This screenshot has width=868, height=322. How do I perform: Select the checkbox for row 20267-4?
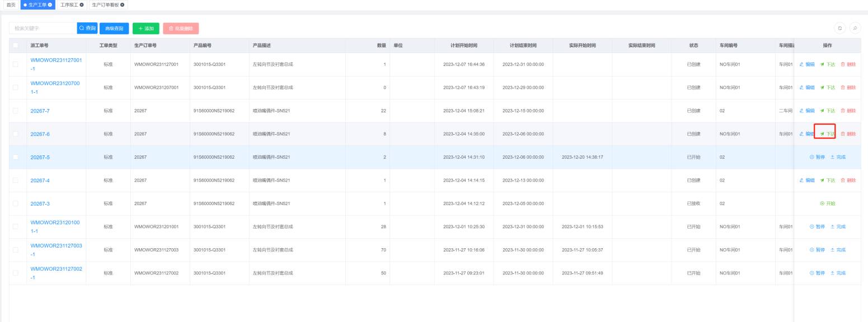point(16,181)
